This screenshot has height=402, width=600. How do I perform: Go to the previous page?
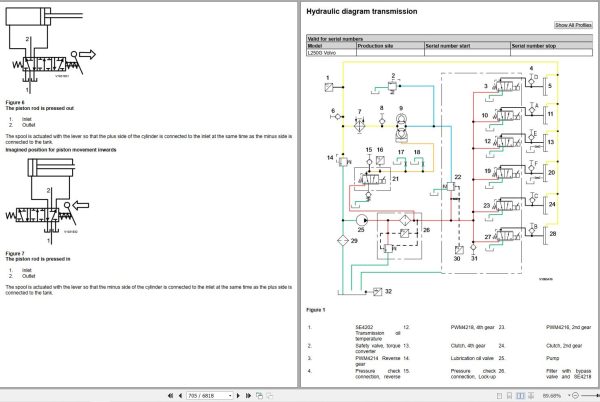180,395
